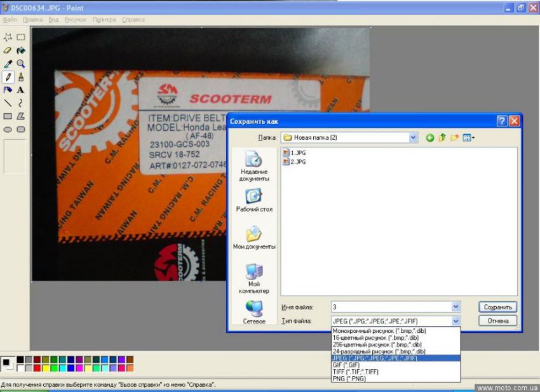Choose 24-разрядный рисунок format option
Image resolution: width=540 pixels, height=392 pixels.
(x=396, y=351)
